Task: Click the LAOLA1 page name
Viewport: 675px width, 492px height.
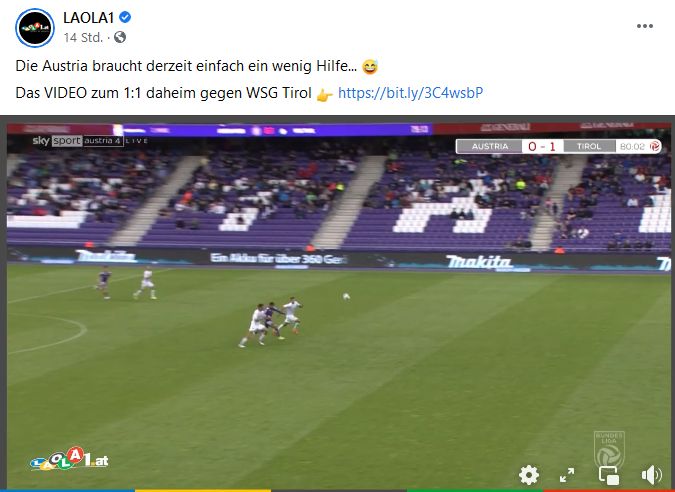Action: [x=89, y=18]
